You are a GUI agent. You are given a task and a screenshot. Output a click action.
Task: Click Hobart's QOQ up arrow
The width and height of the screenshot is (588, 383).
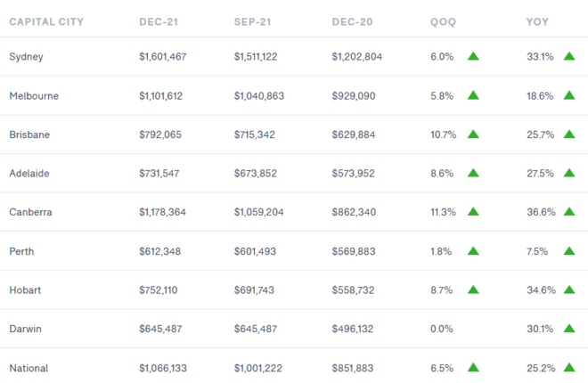coord(473,289)
